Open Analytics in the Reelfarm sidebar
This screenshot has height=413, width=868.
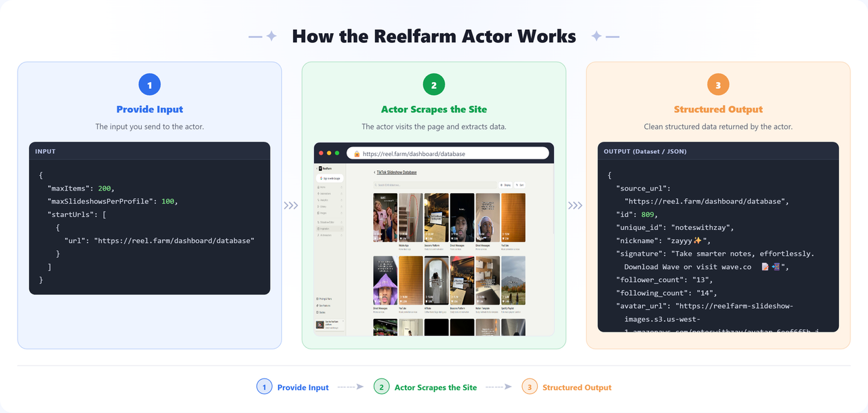(330, 200)
